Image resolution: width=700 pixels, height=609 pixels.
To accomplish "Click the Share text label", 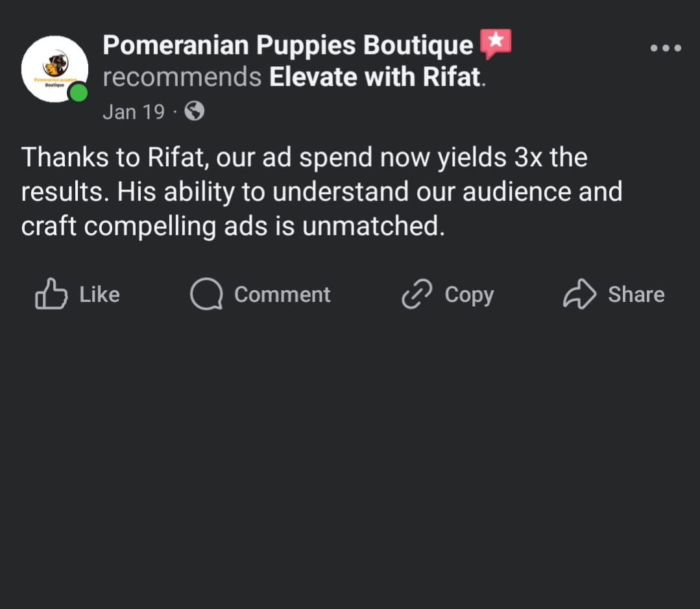I will [x=636, y=295].
